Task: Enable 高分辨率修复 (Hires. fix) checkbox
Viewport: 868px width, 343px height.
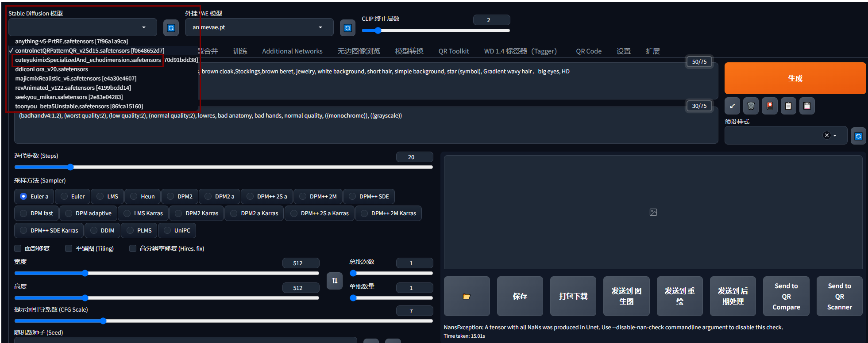Action: tap(132, 248)
